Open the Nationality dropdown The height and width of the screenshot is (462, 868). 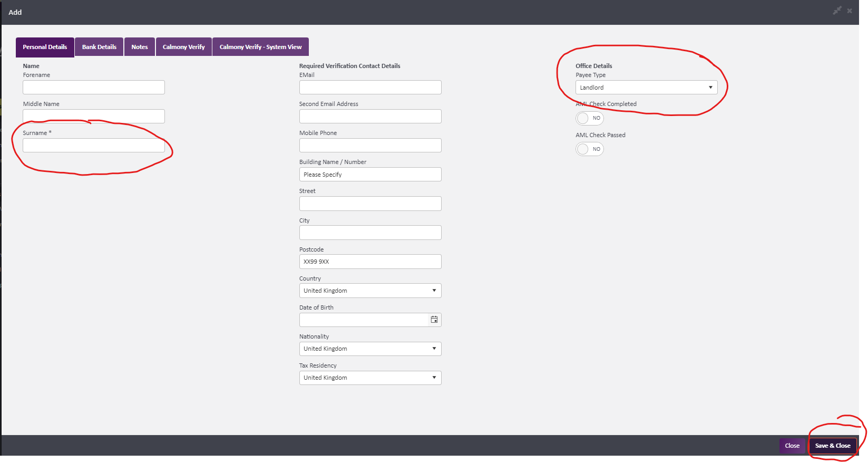370,349
